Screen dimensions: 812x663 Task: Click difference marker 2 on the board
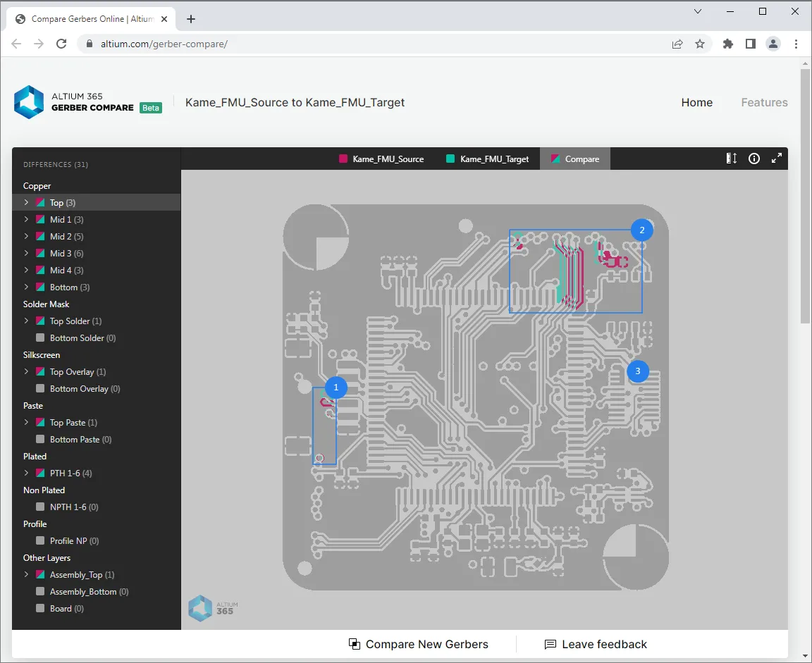tap(641, 230)
